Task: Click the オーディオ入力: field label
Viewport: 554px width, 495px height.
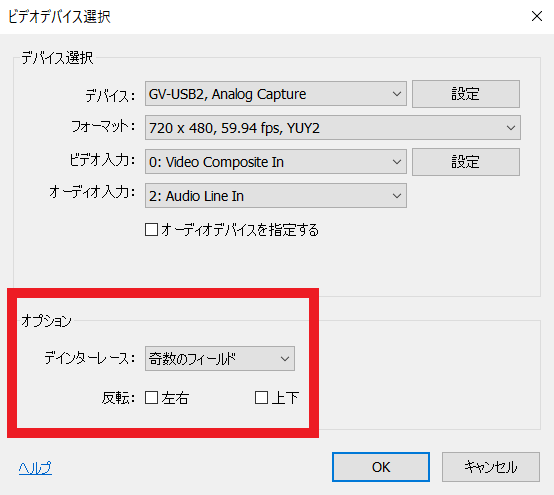Action: click(92, 192)
